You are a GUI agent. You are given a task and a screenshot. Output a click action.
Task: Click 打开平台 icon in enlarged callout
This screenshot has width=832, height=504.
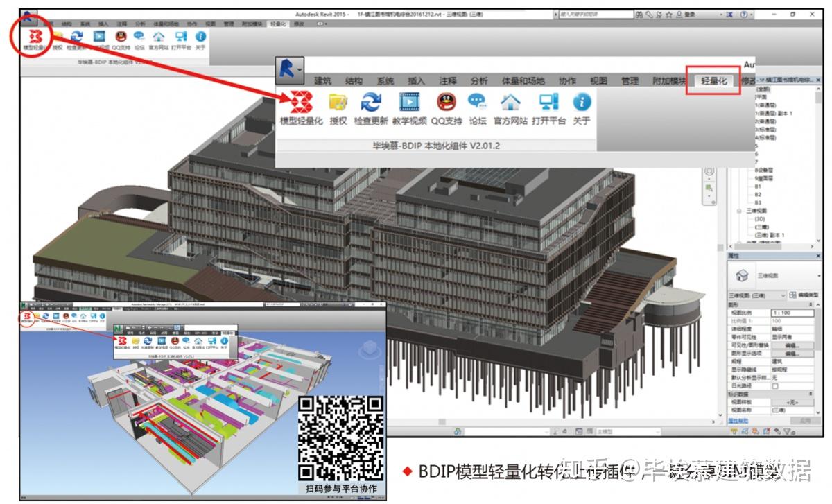[x=548, y=102]
